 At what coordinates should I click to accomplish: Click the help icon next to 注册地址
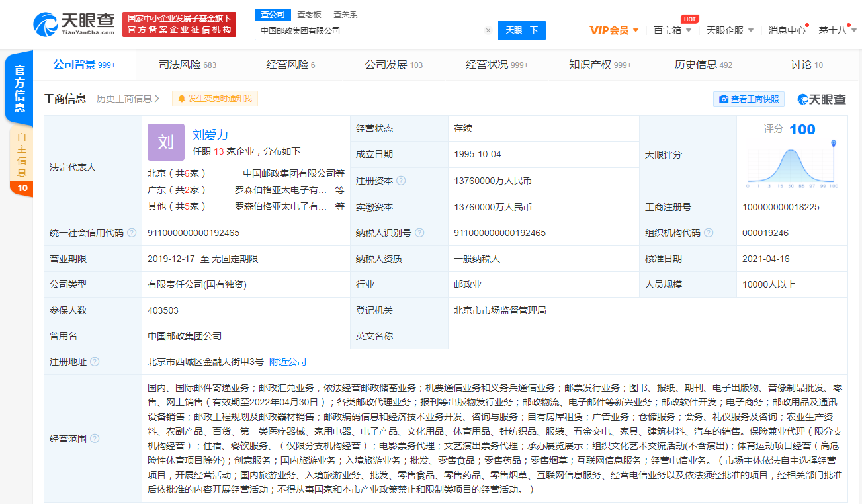[95, 362]
